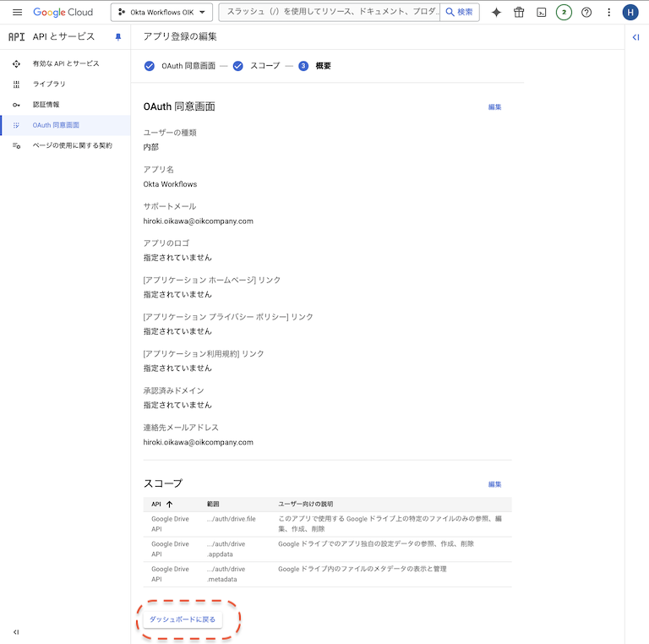Image resolution: width=649 pixels, height=644 pixels.
Task: Toggle the right side panel chevron
Action: point(636,37)
